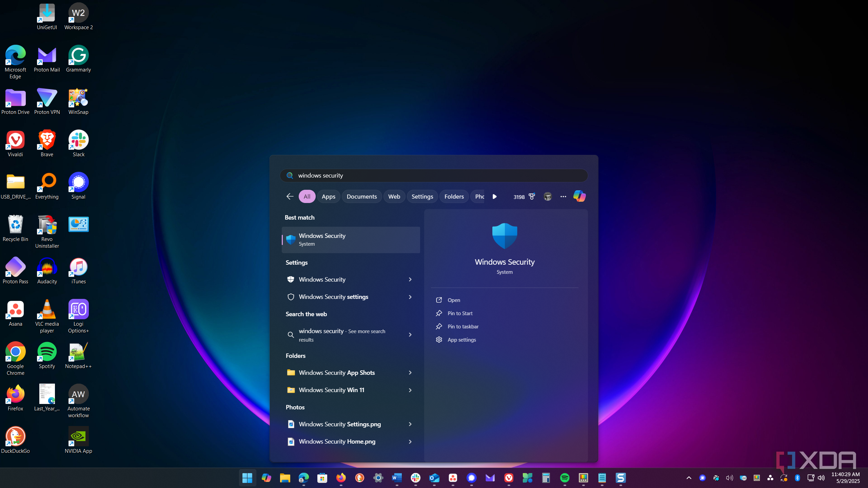Image resolution: width=868 pixels, height=488 pixels.
Task: Expand Windows Security App Shots folder chevron
Action: (410, 373)
